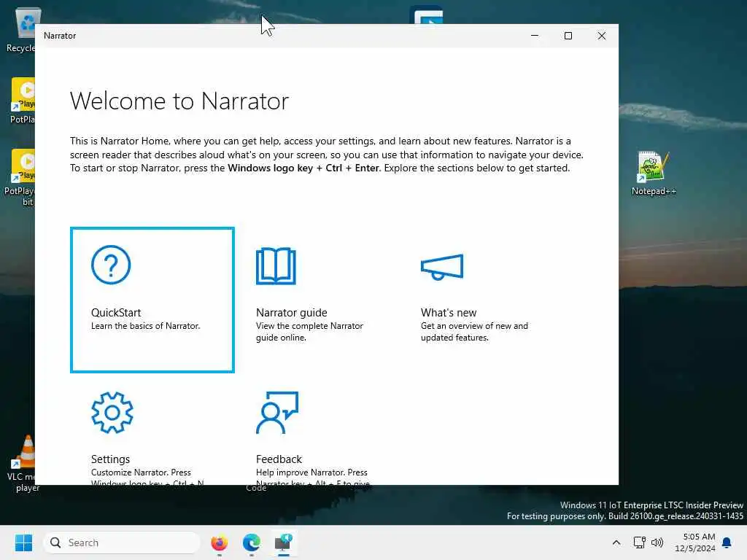The height and width of the screenshot is (560, 747).
Task: Launch Microsoft Edge from the taskbar
Action: point(252,542)
